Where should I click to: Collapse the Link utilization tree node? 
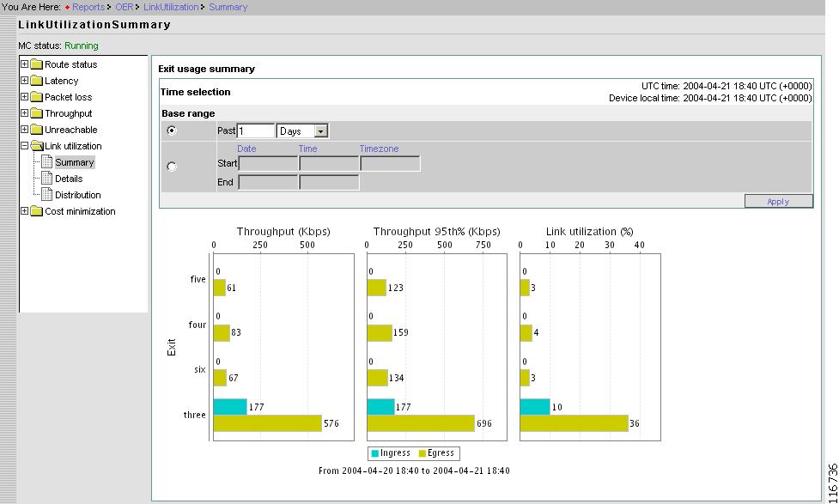pyautogui.click(x=24, y=145)
